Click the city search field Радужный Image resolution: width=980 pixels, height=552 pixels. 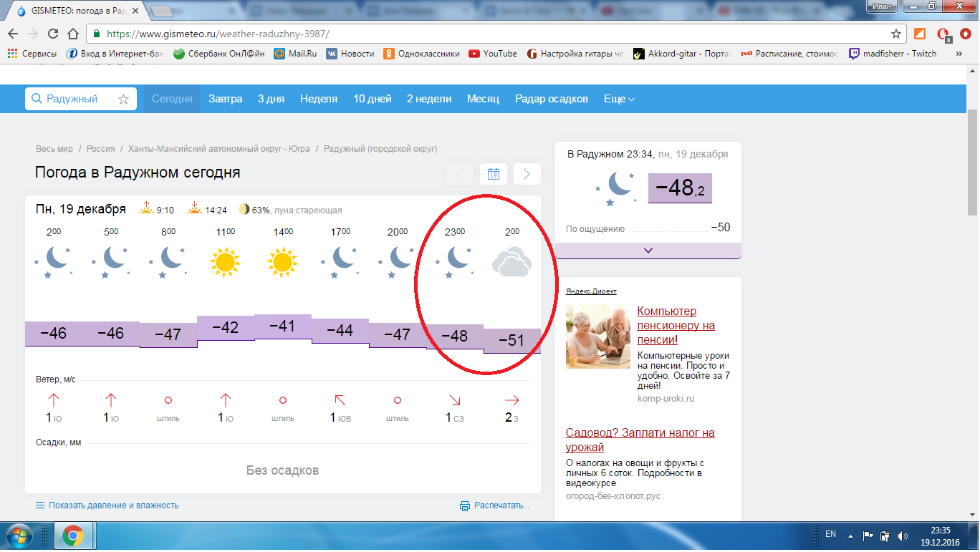tap(72, 100)
